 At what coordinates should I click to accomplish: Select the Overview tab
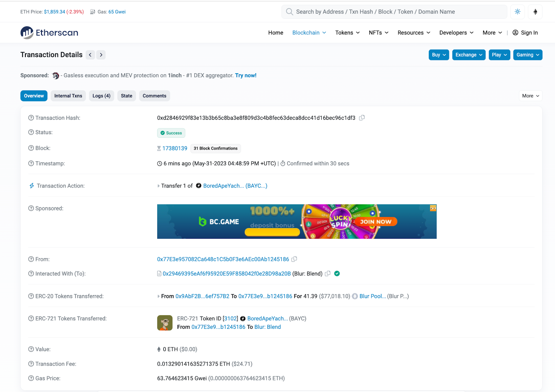click(x=34, y=96)
